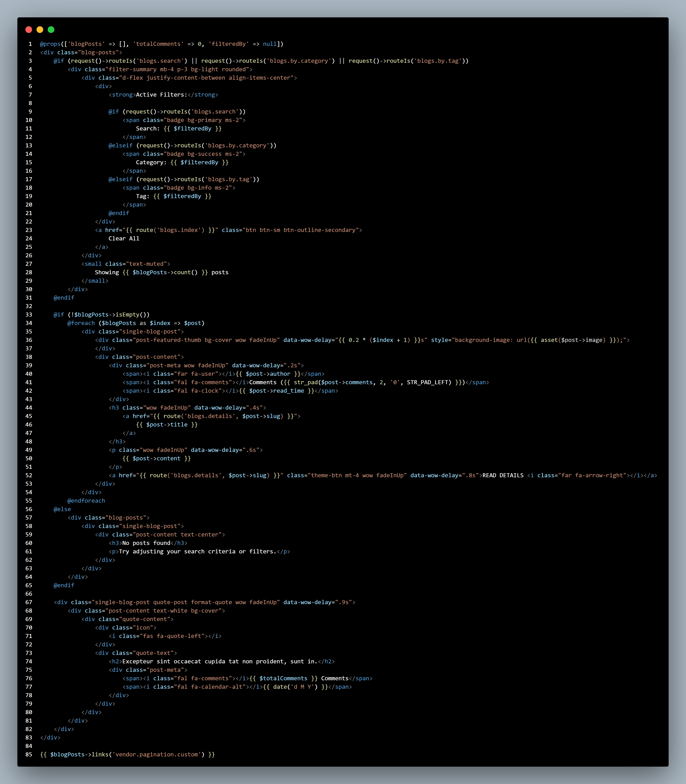The height and width of the screenshot is (784, 686).
Task: Click 'No posts found' heading text
Action: pos(146,543)
